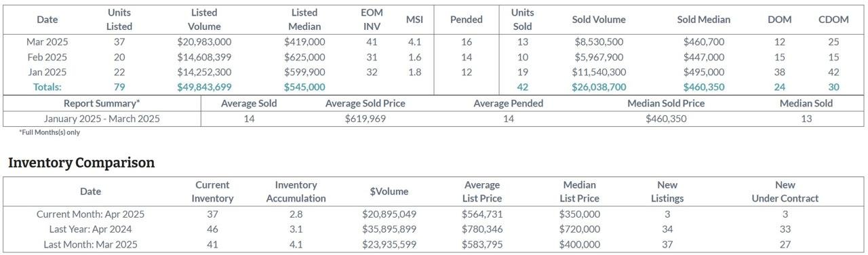
Task: Click the Report Summary heading cell
Action: point(102,104)
